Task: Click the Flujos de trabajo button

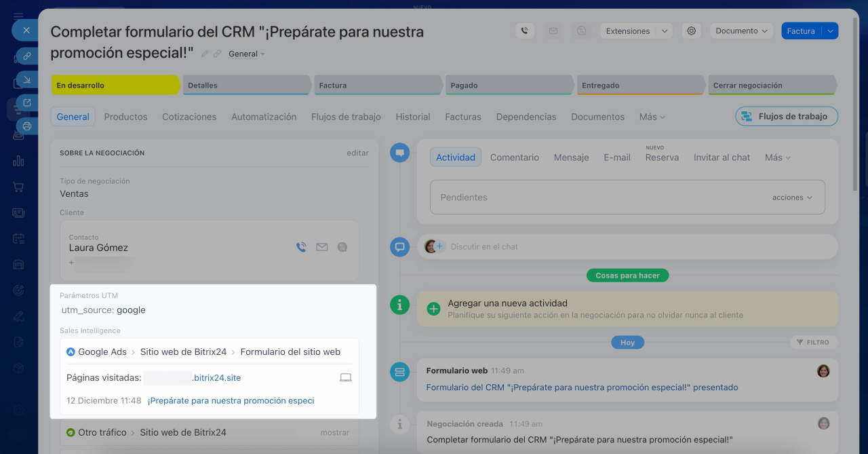Action: [786, 117]
